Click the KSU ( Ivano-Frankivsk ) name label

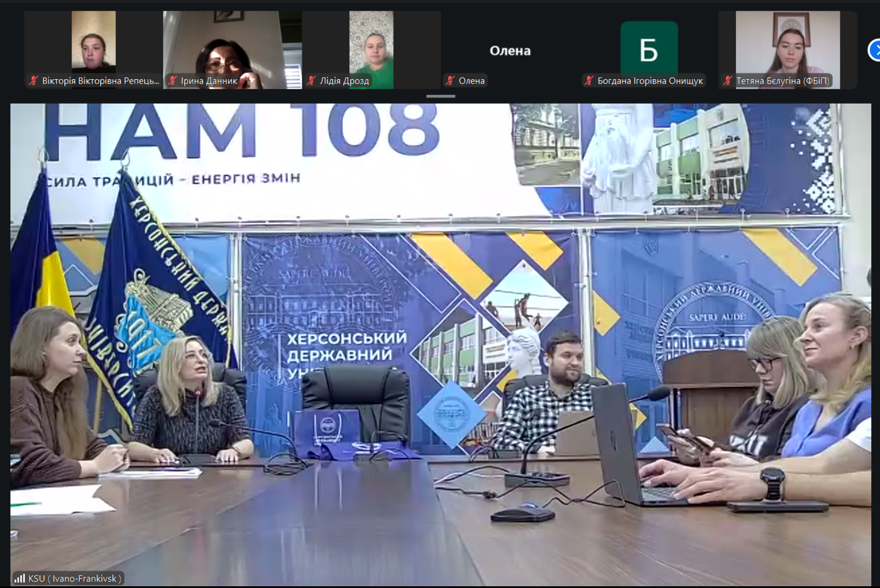coord(75,578)
